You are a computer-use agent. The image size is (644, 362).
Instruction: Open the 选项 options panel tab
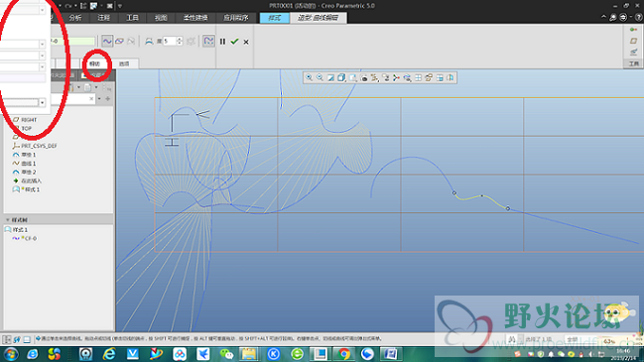tap(124, 63)
